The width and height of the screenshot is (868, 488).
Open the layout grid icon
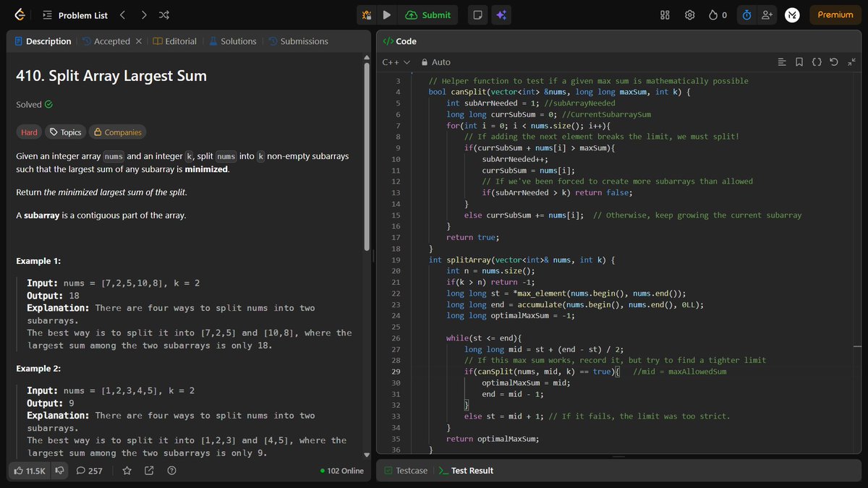click(665, 14)
